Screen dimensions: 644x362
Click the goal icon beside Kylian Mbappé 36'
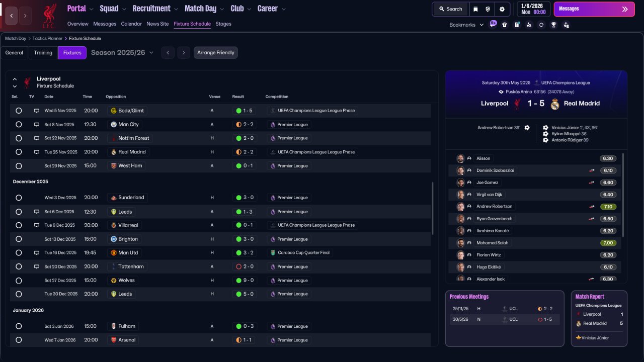(546, 134)
